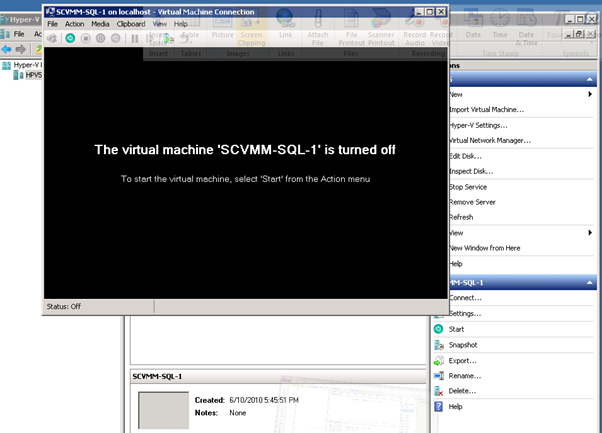Click Virtual Network Manager... action
The image size is (602, 433).
point(490,140)
